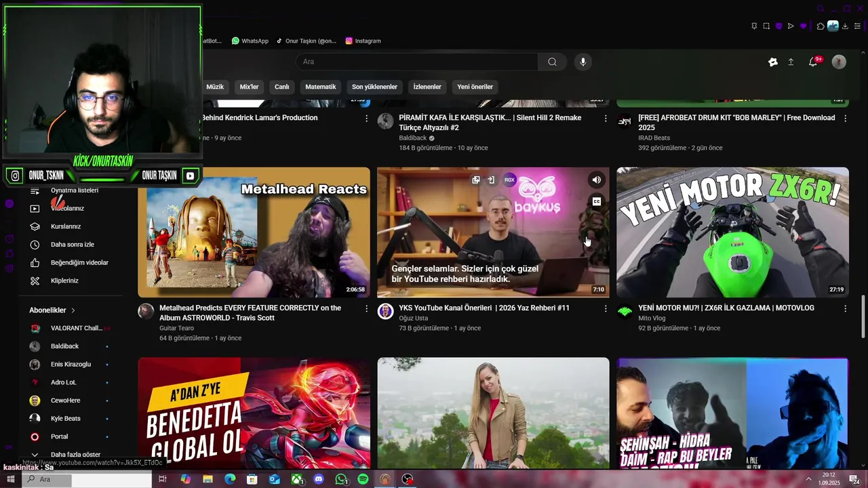868x488 pixels.
Task: Click the YouTube search magnifier button
Action: coord(552,62)
